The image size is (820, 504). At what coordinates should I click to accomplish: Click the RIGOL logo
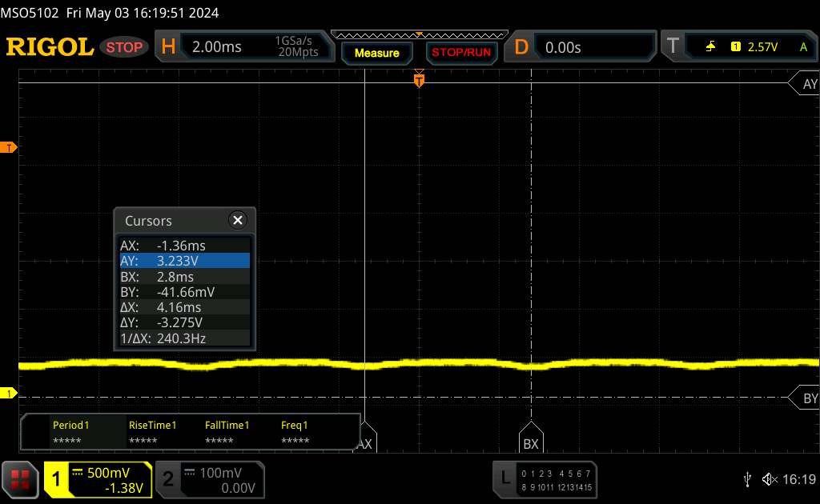(x=50, y=47)
